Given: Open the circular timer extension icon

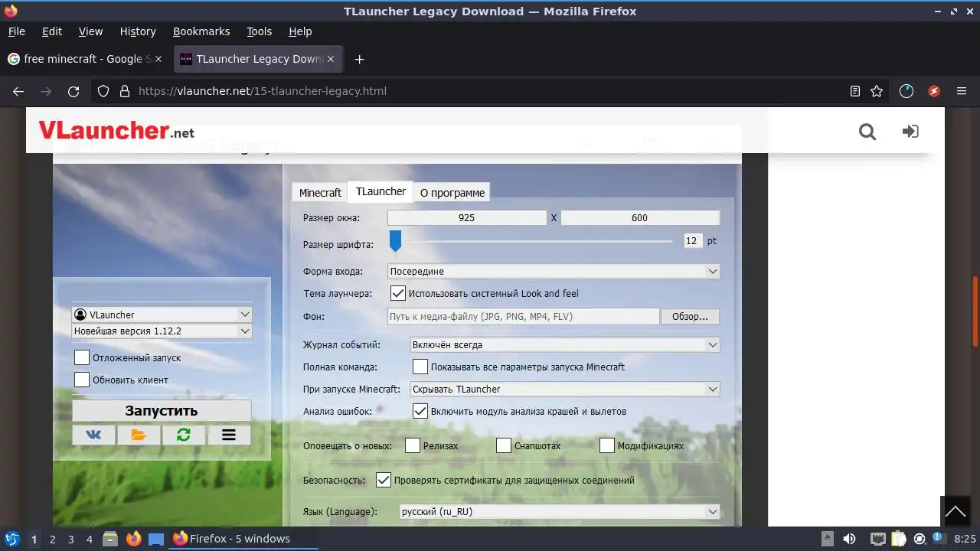Looking at the screenshot, I should tap(906, 91).
